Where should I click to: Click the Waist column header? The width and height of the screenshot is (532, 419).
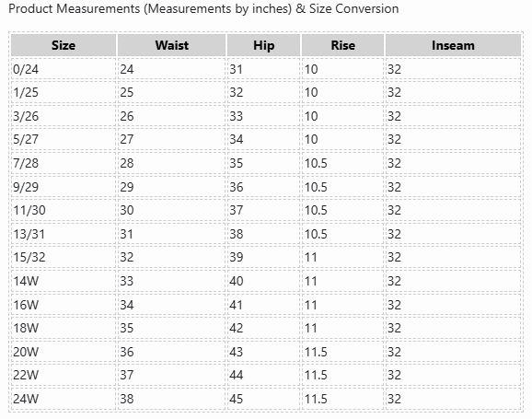pos(172,45)
